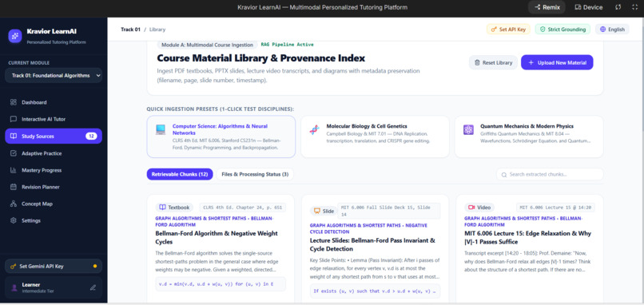Click the globe icon beside English
644x305 pixels.
[602, 30]
